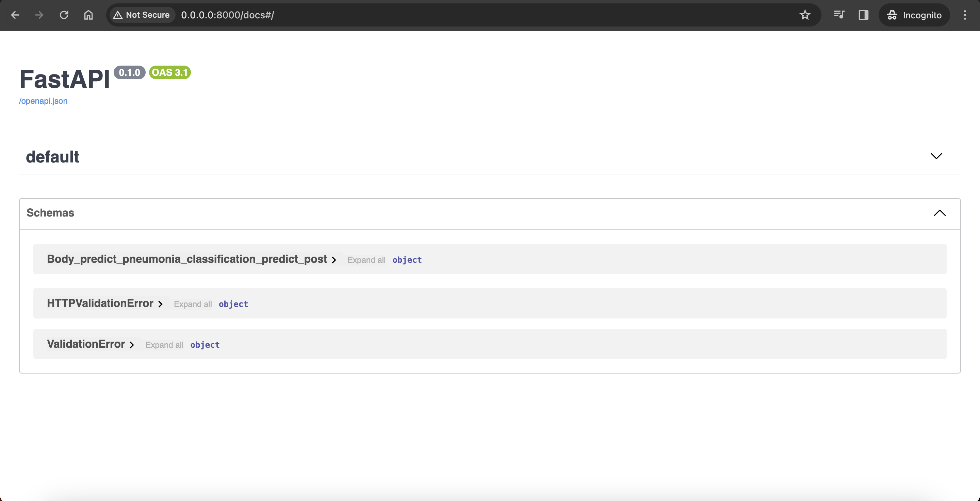Click Expand all beside ValidationError
This screenshot has height=501, width=980.
pyautogui.click(x=164, y=345)
